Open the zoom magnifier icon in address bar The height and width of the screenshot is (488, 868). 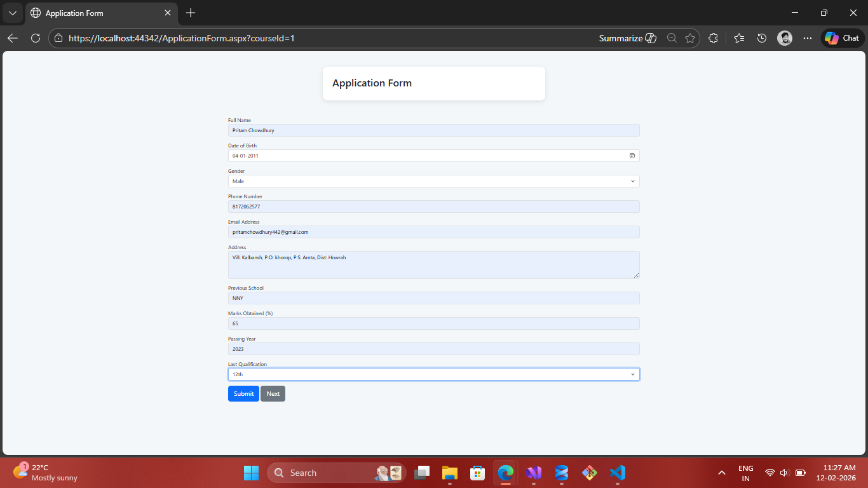click(672, 38)
